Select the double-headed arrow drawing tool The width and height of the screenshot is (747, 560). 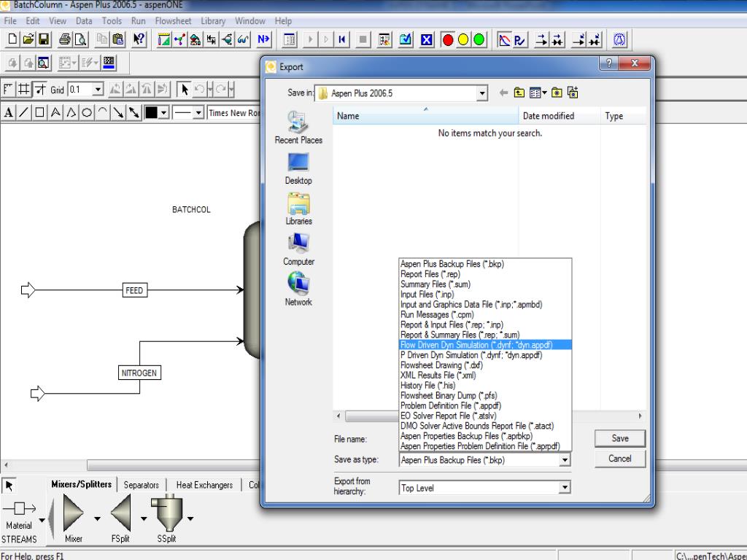point(134,113)
